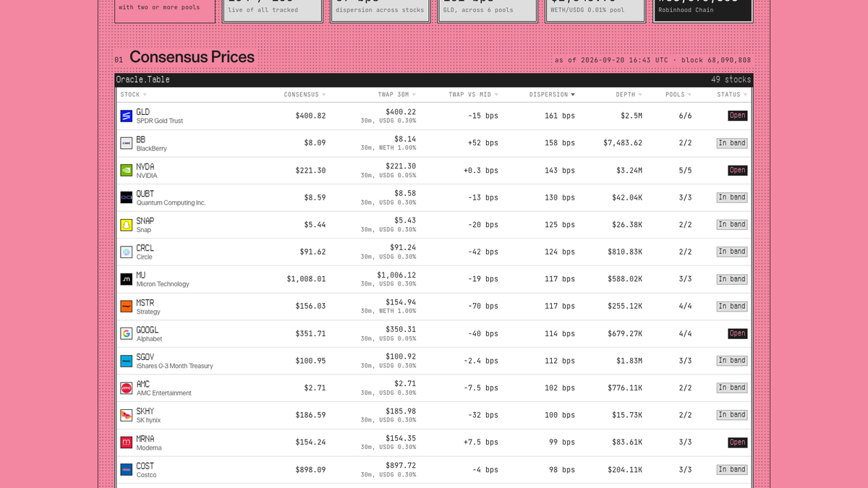Viewport: 868px width, 488px height.
Task: Click the NVIDIA logo icon
Action: 127,171
